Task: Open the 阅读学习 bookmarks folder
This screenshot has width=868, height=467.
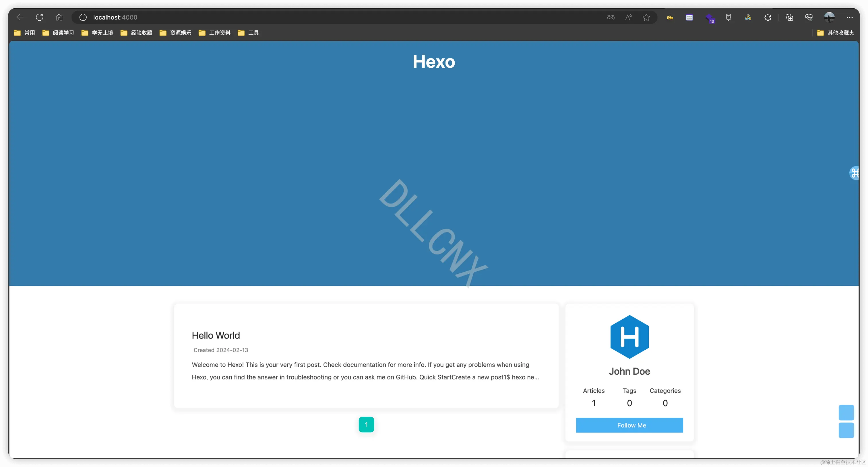Action: [x=58, y=33]
